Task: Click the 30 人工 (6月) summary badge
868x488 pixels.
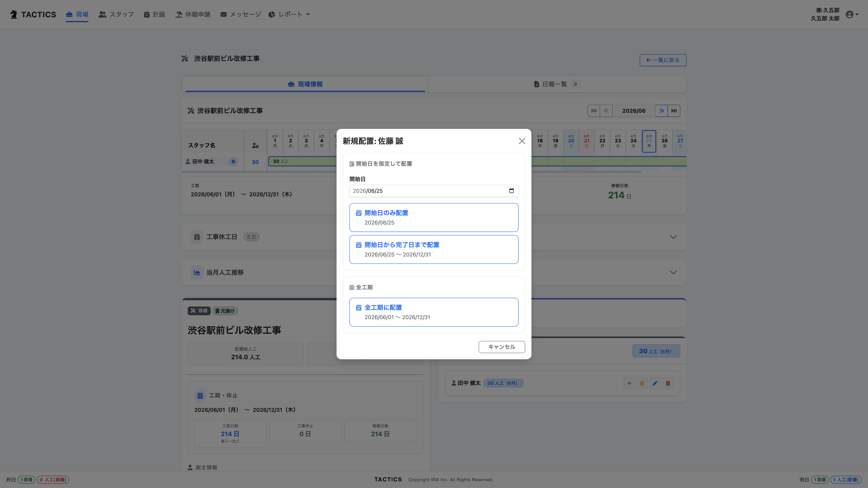Action: [656, 351]
